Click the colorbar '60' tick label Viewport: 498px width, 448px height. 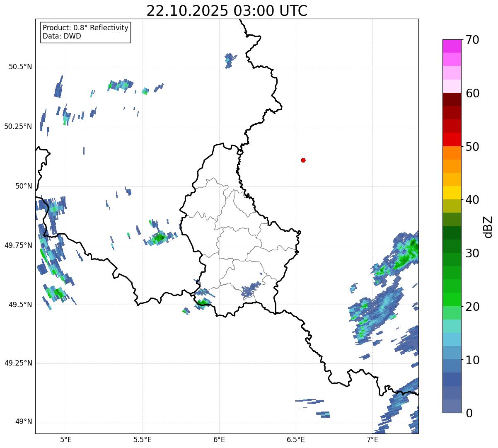coord(472,93)
